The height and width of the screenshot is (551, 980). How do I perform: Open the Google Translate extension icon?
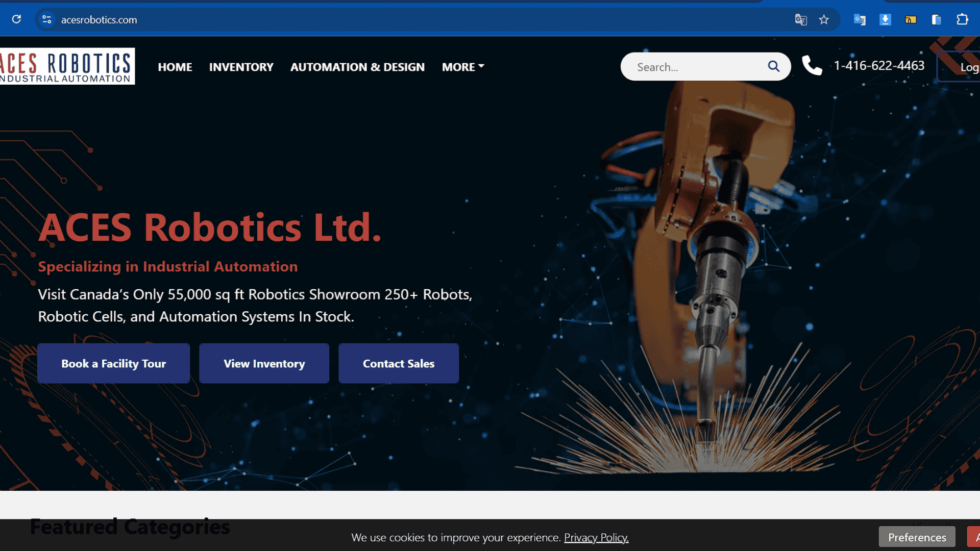[x=860, y=19]
